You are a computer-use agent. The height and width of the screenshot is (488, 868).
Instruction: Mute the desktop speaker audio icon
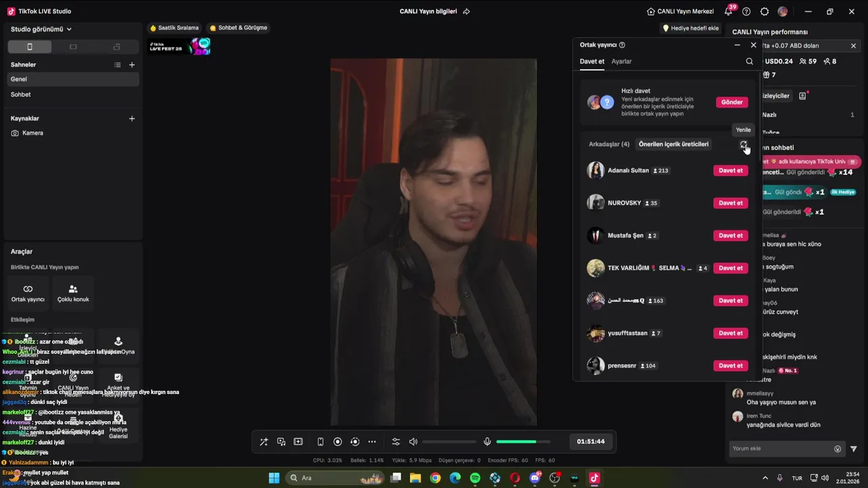pos(413,442)
